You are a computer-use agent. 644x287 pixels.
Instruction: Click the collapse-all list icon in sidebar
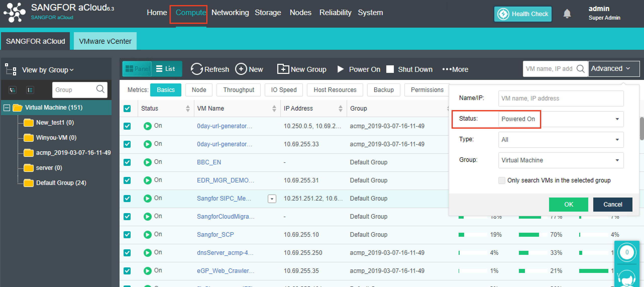(x=30, y=90)
